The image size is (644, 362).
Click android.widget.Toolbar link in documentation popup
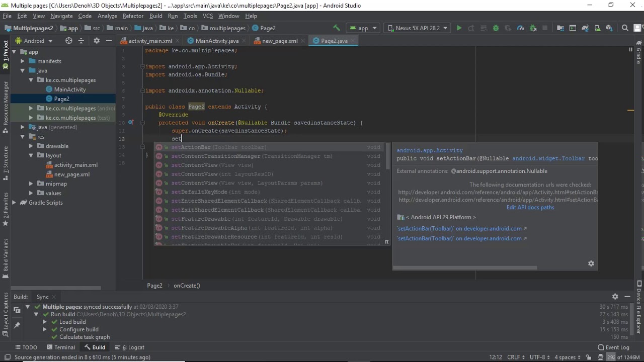point(548,158)
